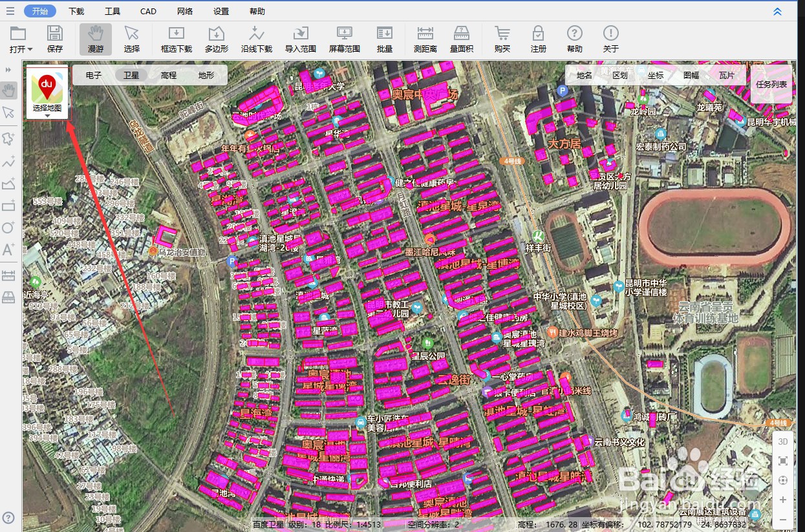Toggle the 图幅 overlay

click(x=691, y=75)
